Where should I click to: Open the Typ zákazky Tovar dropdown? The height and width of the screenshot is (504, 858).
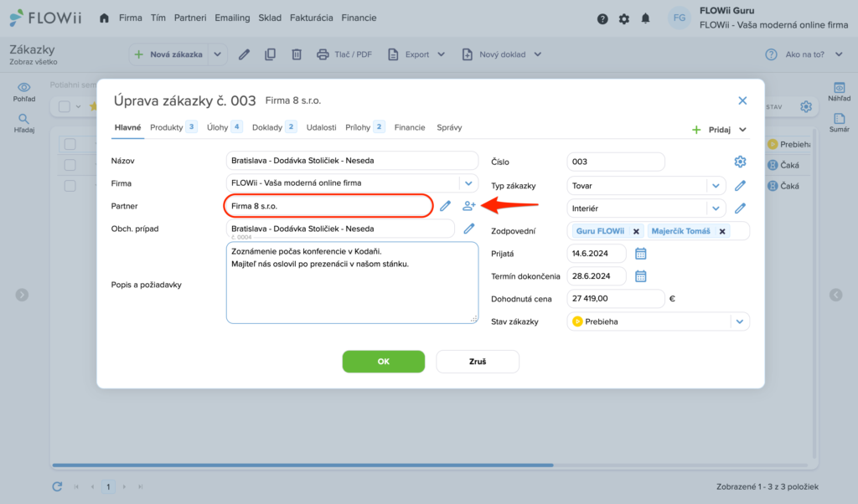click(x=716, y=186)
